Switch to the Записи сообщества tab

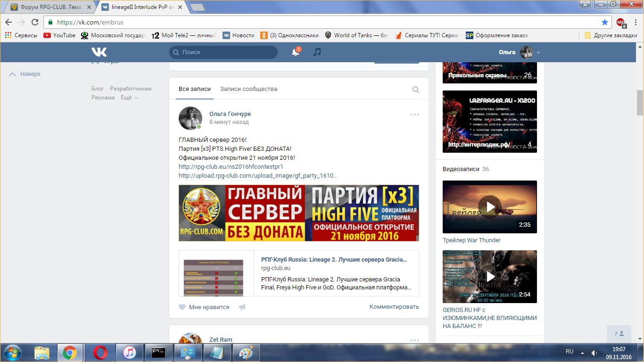(248, 89)
